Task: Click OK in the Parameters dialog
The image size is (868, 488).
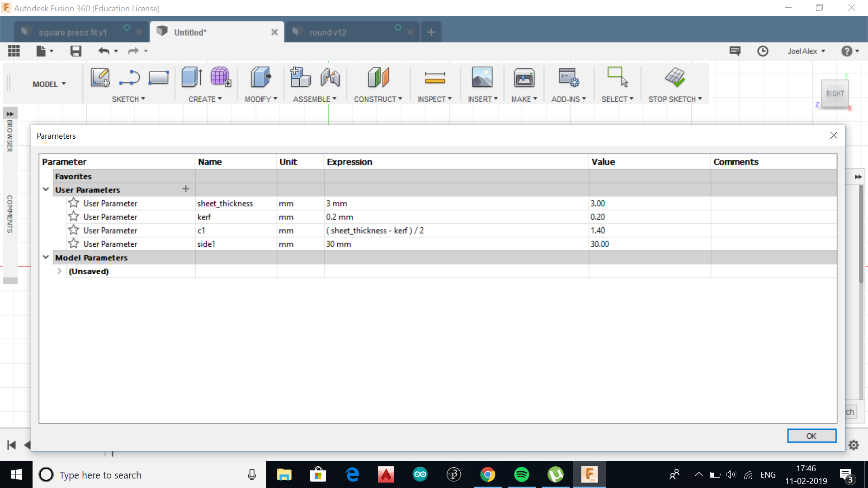Action: point(811,436)
